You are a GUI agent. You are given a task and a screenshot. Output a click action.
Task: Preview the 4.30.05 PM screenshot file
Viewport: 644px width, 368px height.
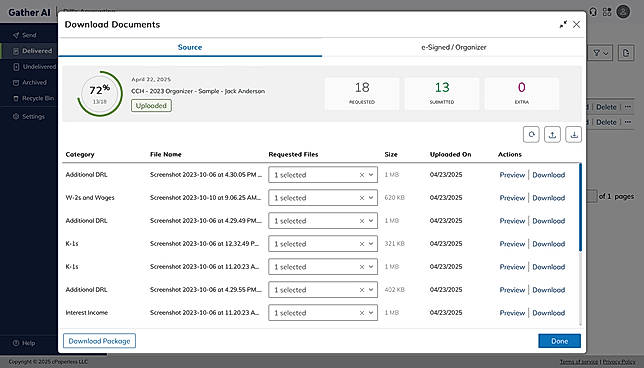512,175
